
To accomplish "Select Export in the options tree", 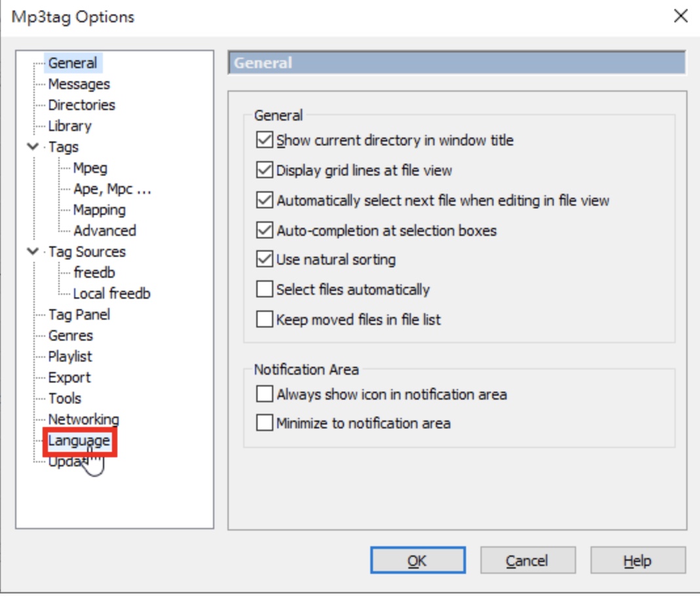I will 69,377.
